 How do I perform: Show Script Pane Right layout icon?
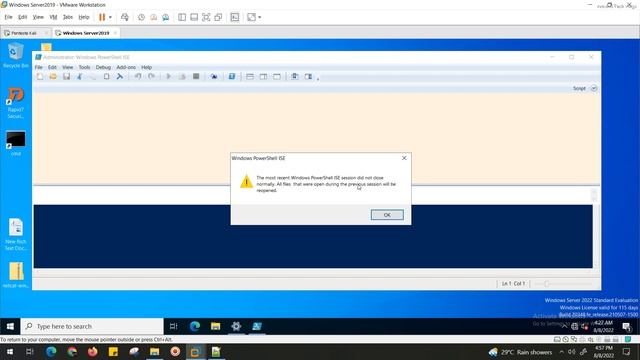263,76
